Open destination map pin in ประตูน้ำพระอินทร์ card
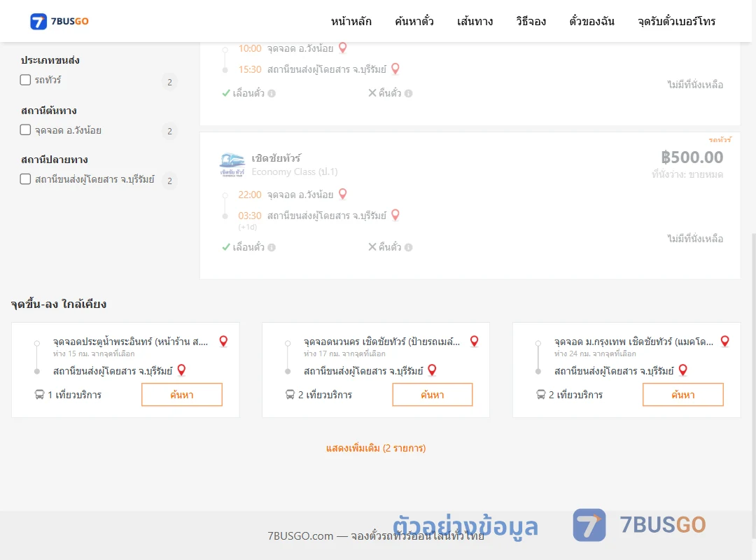 [x=182, y=370]
